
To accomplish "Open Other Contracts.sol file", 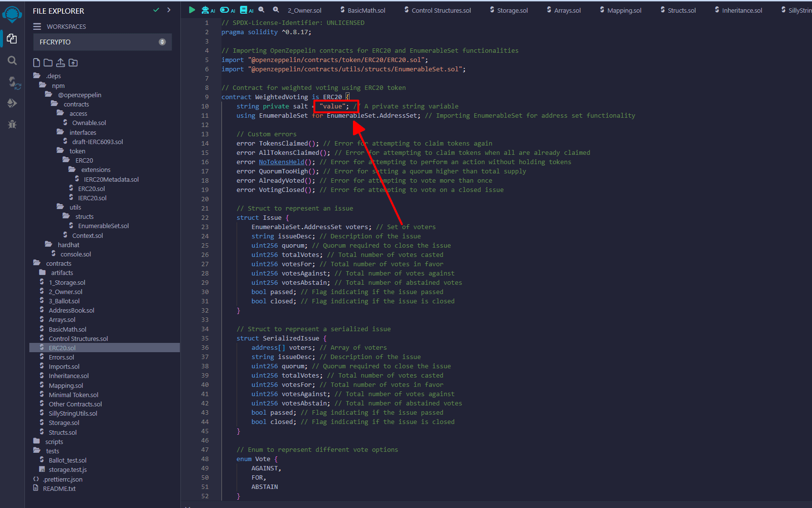I will coord(75,404).
